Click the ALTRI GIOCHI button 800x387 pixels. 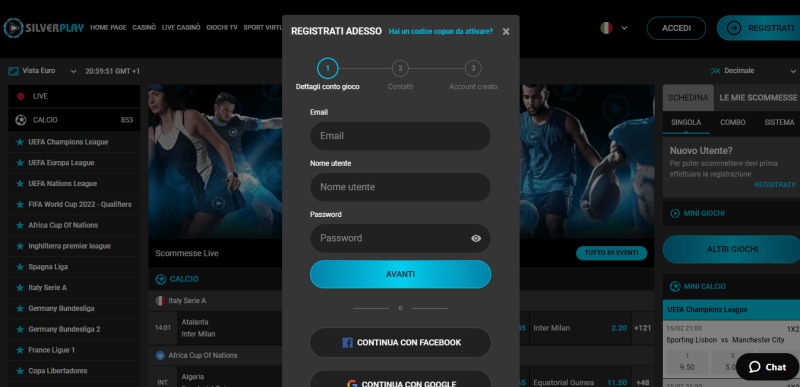point(731,249)
